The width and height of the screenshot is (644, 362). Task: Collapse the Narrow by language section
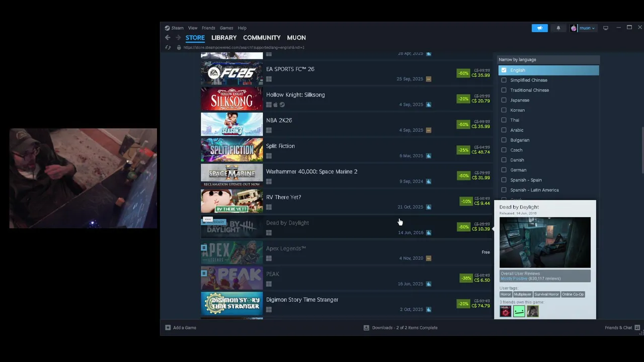[x=548, y=59]
